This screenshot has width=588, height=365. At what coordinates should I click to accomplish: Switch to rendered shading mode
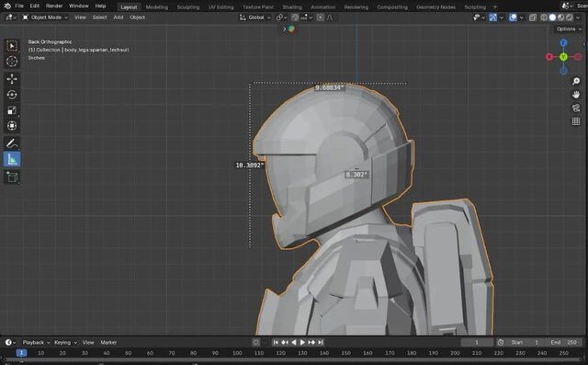point(570,17)
